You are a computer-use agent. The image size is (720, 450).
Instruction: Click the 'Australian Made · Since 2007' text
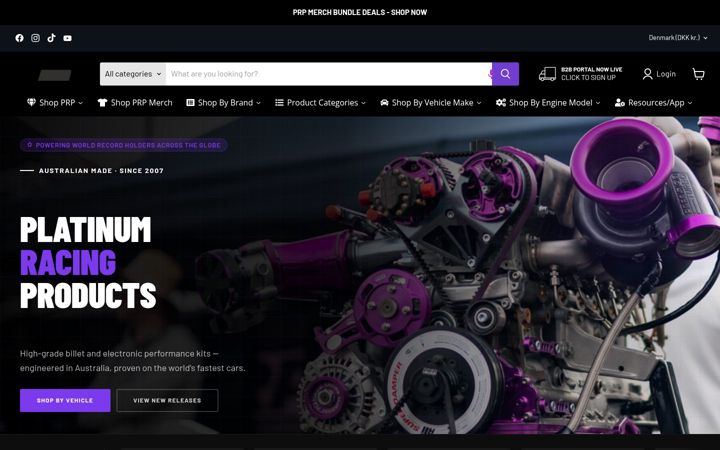[x=101, y=170]
